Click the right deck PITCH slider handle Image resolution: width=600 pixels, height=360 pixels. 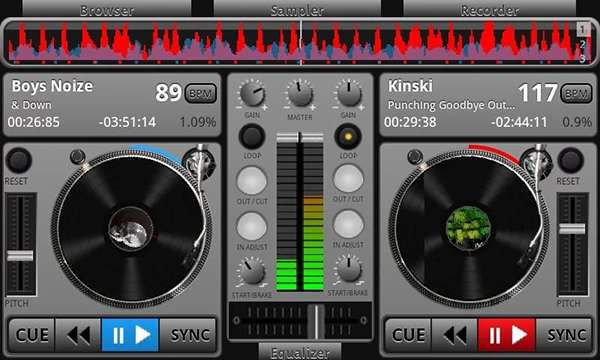pos(572,229)
